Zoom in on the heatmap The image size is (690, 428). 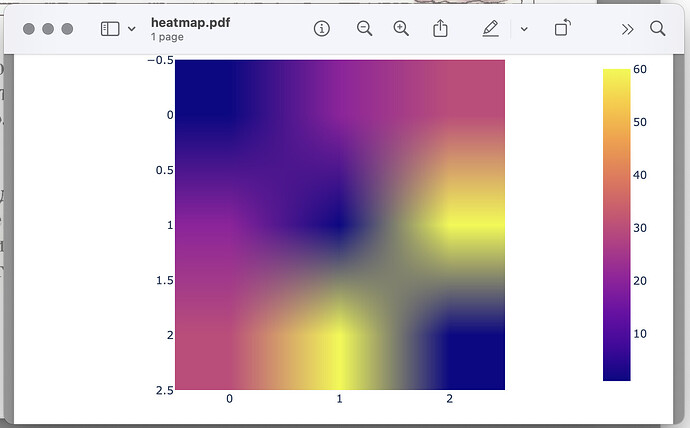pos(401,29)
